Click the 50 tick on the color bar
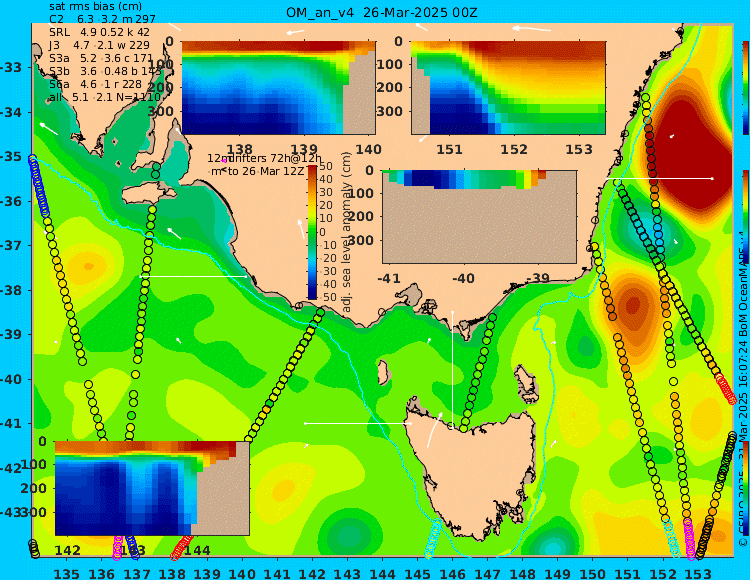750x580 pixels. (326, 166)
